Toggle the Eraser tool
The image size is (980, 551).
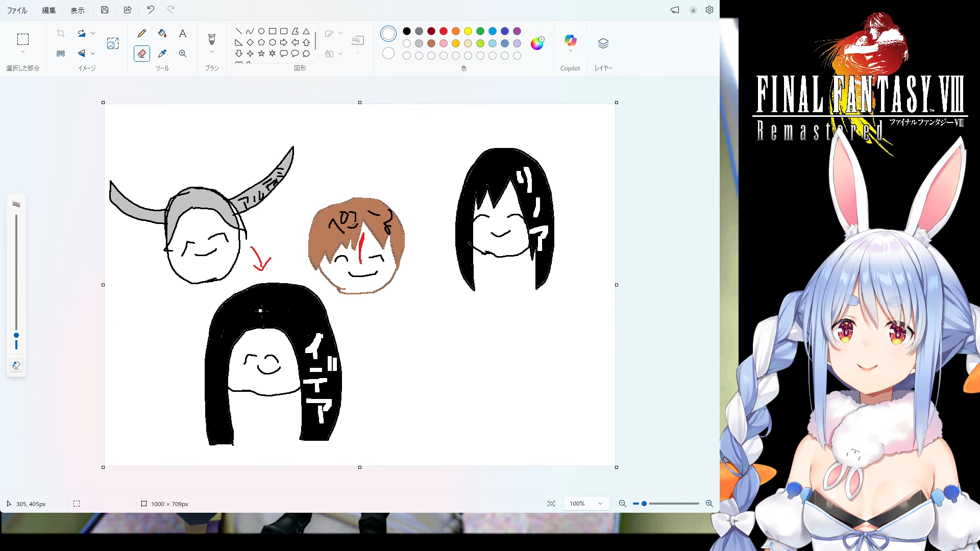tap(142, 54)
